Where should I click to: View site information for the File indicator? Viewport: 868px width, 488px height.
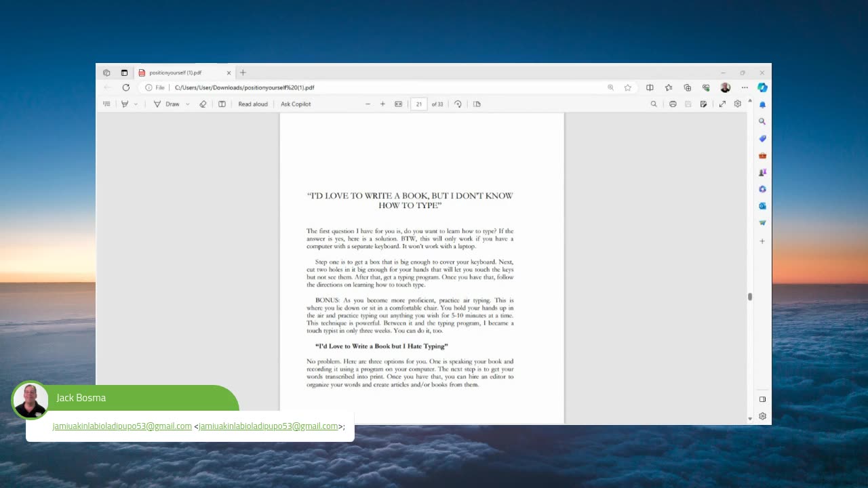click(x=155, y=87)
